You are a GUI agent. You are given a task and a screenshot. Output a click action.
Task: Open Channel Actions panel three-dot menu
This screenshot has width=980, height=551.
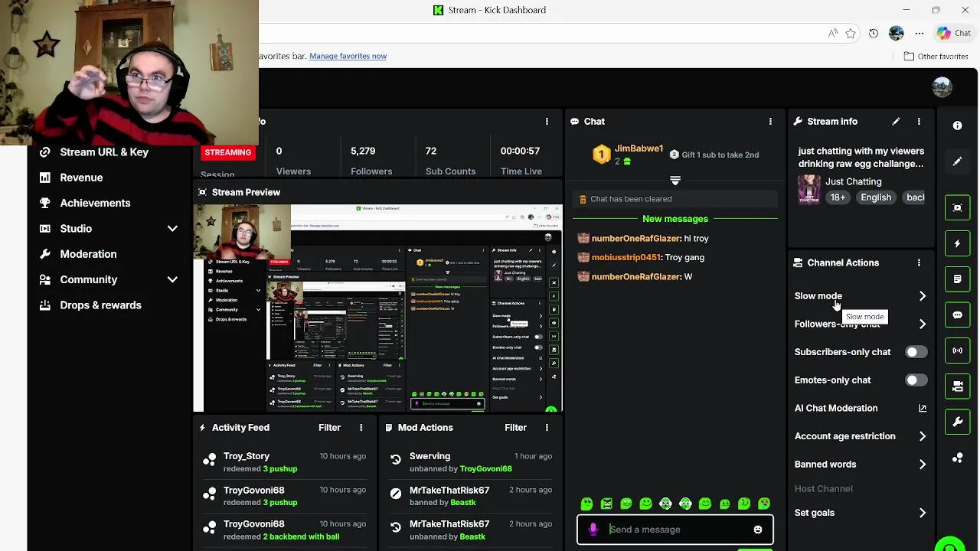point(919,262)
